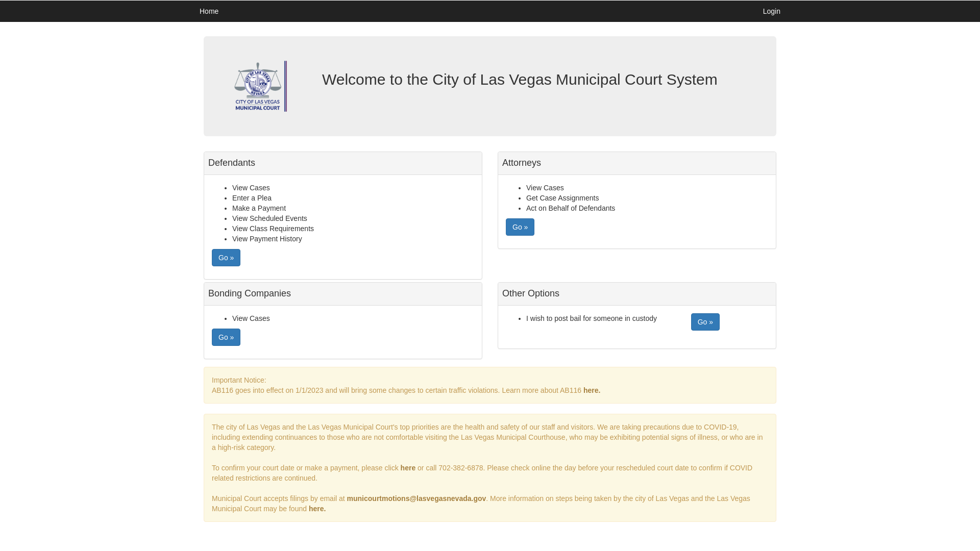This screenshot has width=980, height=551.
Task: Open the Login page
Action: [x=771, y=11]
